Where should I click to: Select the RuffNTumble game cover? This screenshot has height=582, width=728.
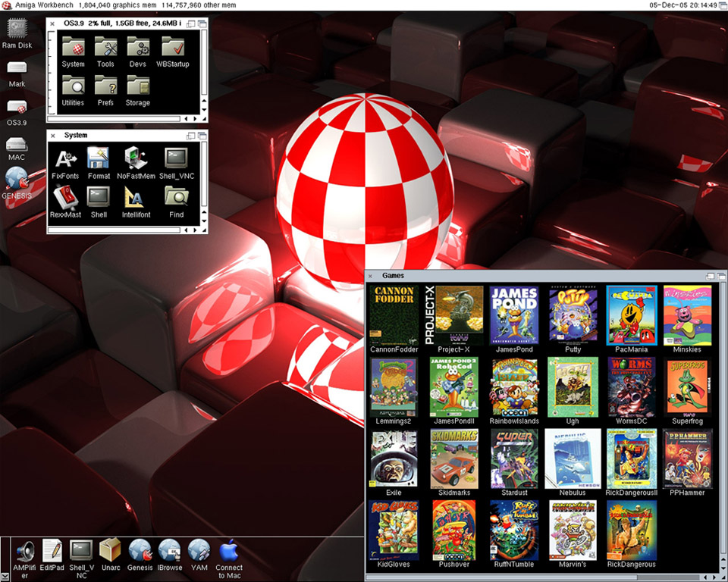click(x=514, y=530)
